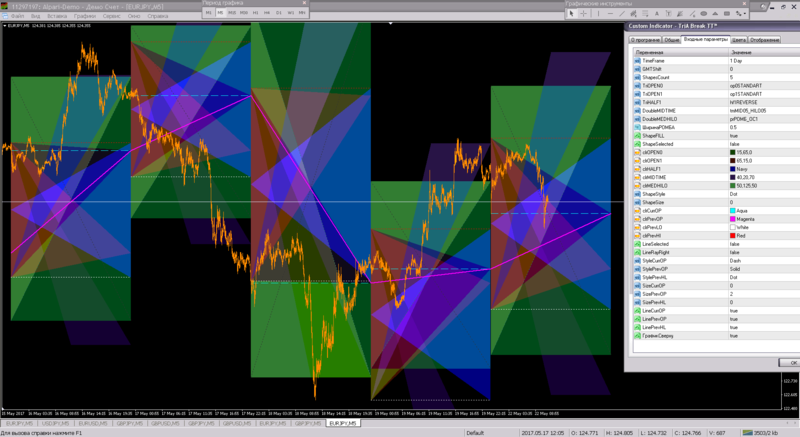Select the triangle shape tool

(x=715, y=14)
